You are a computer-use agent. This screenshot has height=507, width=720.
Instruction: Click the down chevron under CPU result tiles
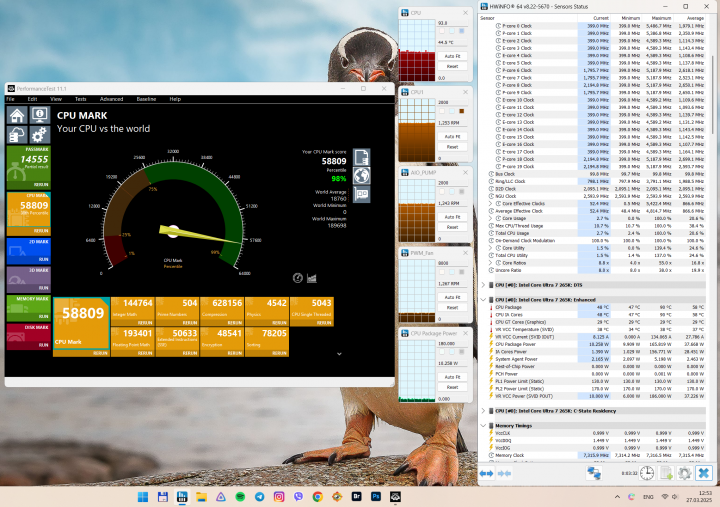click(x=339, y=354)
